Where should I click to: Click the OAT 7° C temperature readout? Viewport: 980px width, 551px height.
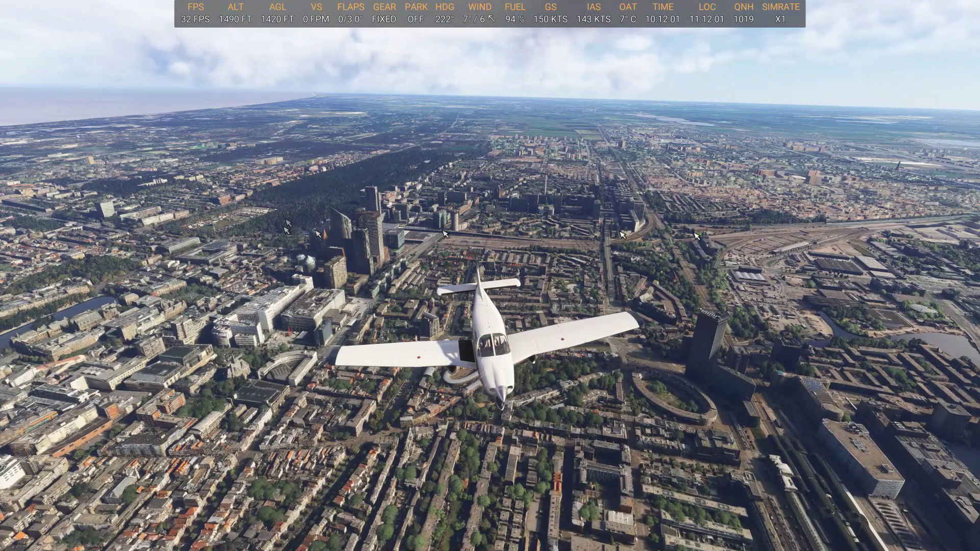click(628, 19)
